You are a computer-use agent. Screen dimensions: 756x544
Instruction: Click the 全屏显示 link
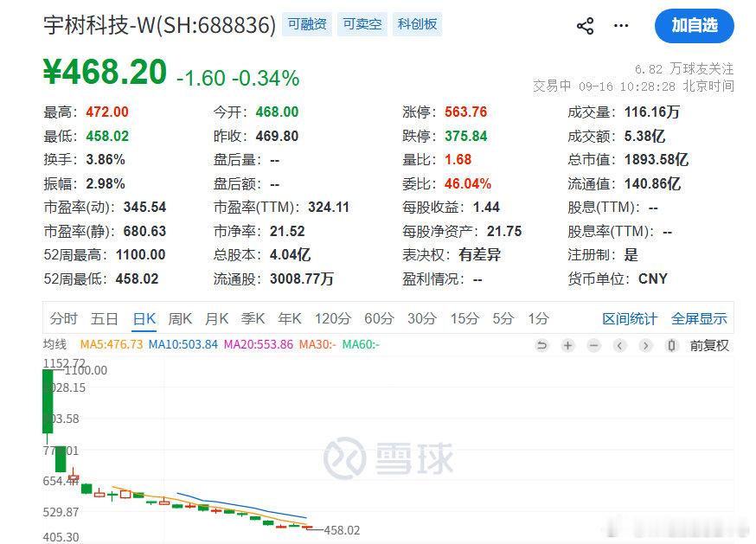pos(699,319)
